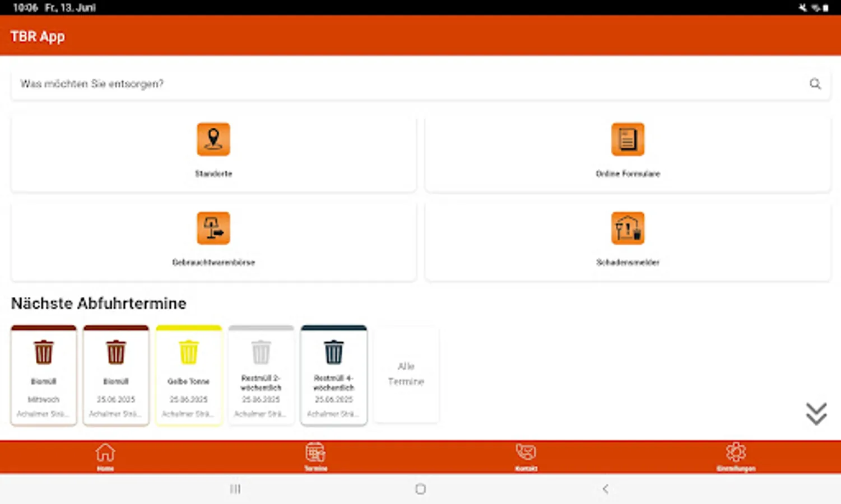The height and width of the screenshot is (504, 841).
Task: Tap the Alle Termine card
Action: pos(406,374)
